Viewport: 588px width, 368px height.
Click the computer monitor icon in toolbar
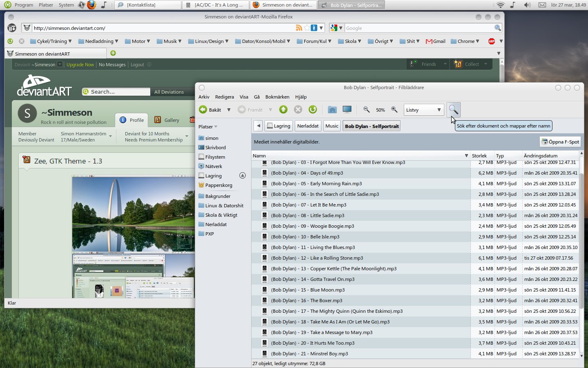pyautogui.click(x=347, y=110)
